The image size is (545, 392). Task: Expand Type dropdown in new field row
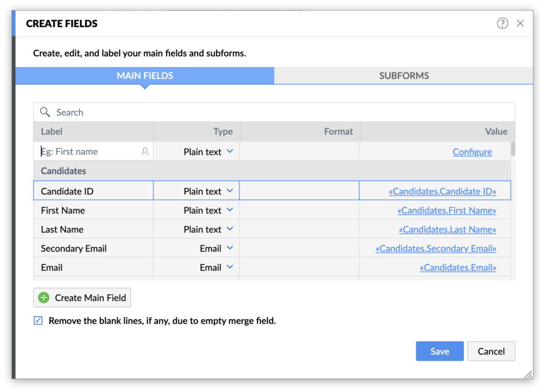(x=229, y=152)
